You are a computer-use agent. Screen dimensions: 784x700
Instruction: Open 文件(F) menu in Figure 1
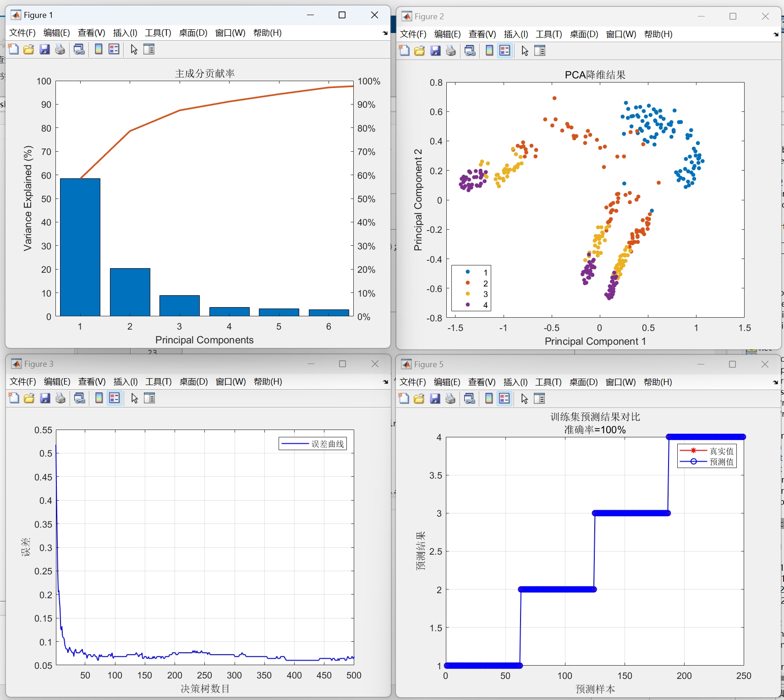tap(22, 33)
